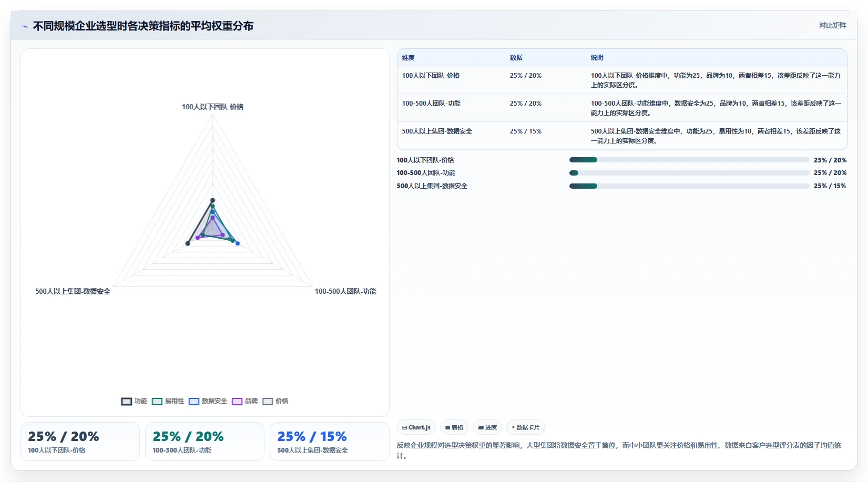Click the 维度 column header
This screenshot has height=482, width=868.
(x=409, y=58)
